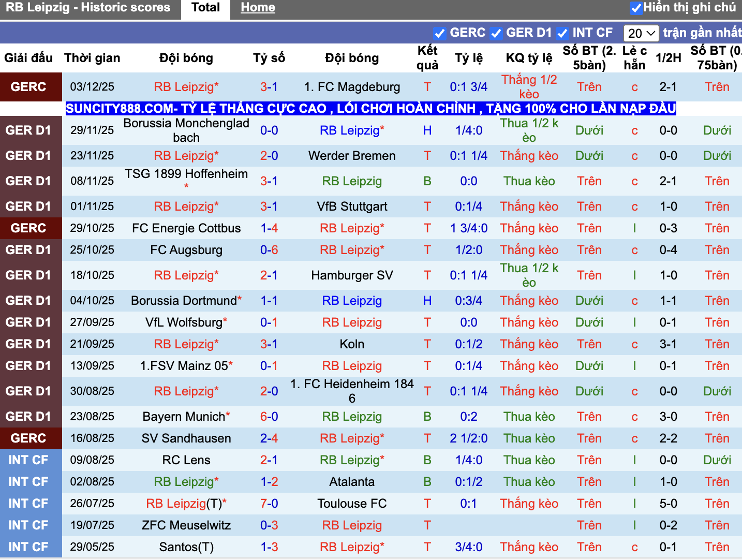Click the SUNCITY888.COM advertisement banner
Screen dimensions: 742x560
[370, 108]
